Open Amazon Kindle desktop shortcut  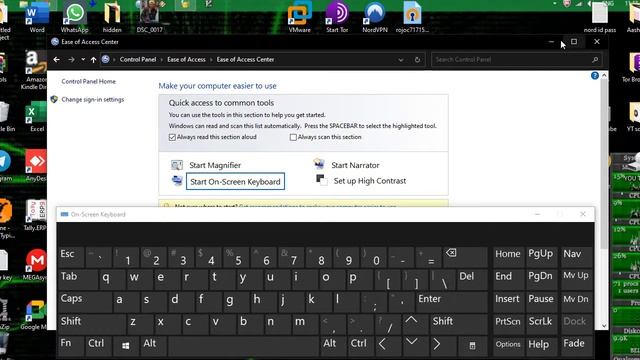(x=34, y=70)
